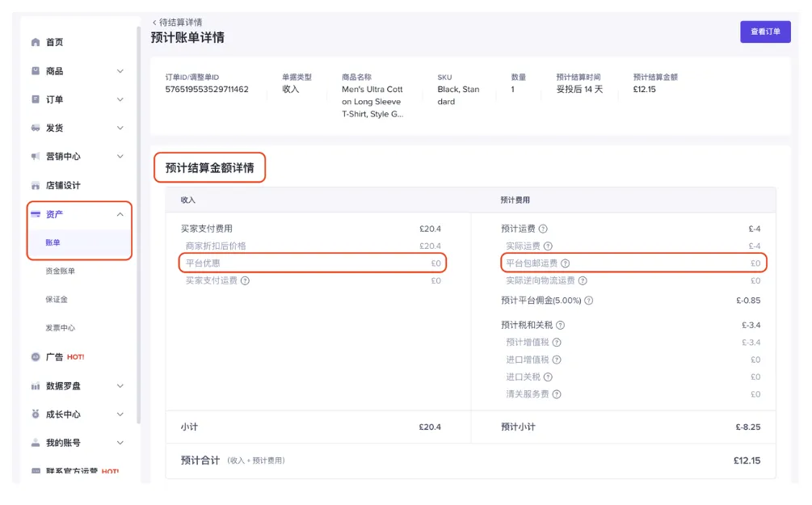812x505 pixels.
Task: Click help icon next to 清关服务费
Action: pos(557,394)
